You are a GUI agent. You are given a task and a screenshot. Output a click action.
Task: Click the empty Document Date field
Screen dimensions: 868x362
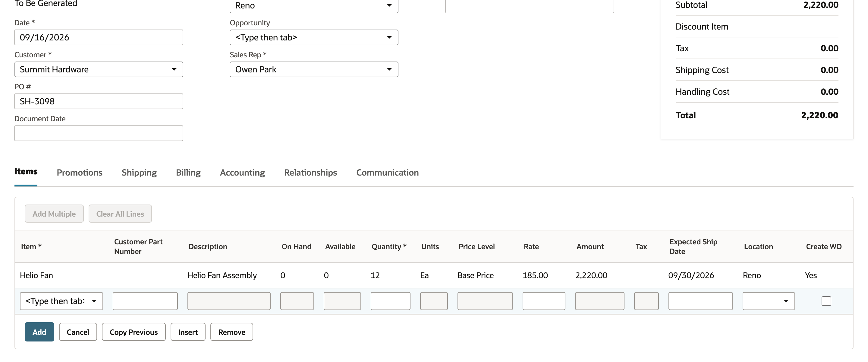click(x=99, y=133)
